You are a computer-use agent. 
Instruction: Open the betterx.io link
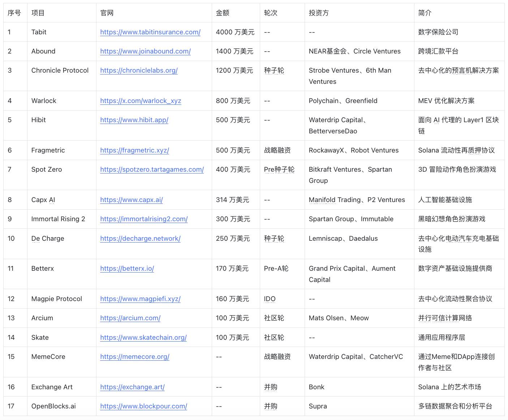(127, 269)
